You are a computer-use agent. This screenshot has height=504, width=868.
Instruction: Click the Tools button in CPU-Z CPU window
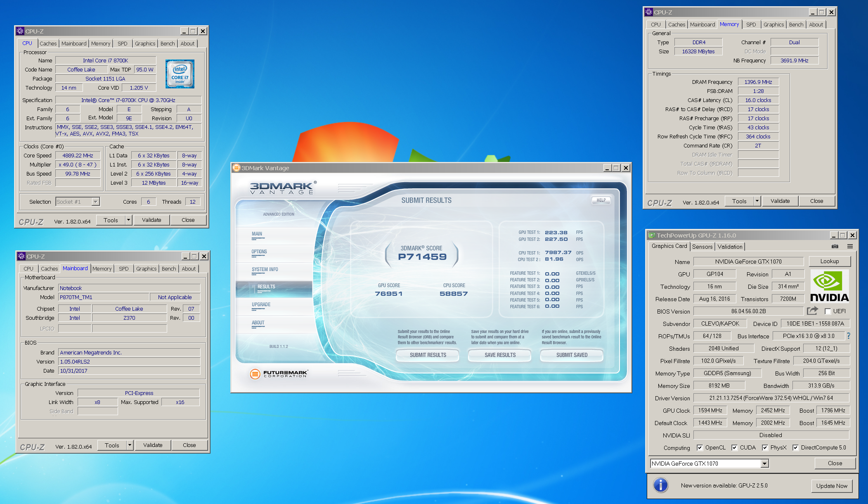111,220
